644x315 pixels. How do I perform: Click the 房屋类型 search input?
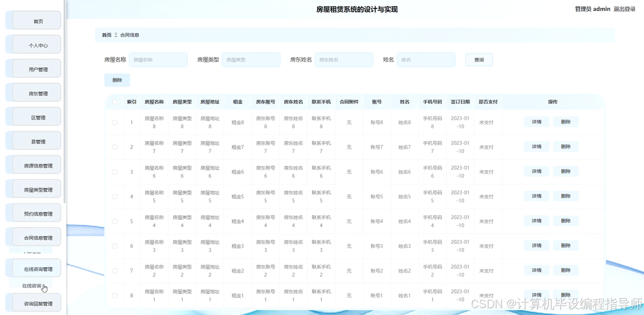pos(251,59)
